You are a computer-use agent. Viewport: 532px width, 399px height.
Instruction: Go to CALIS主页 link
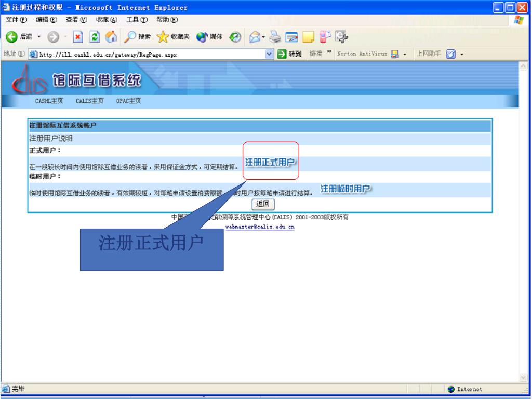(89, 101)
